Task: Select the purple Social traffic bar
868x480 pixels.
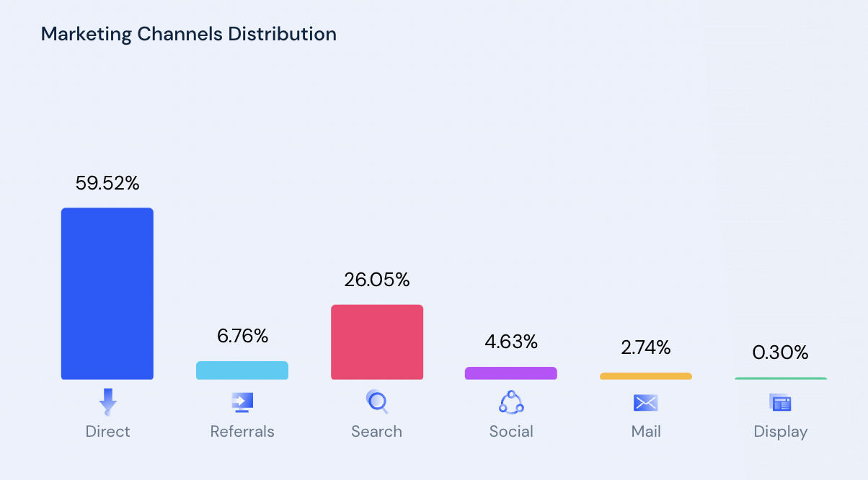Action: [x=511, y=373]
